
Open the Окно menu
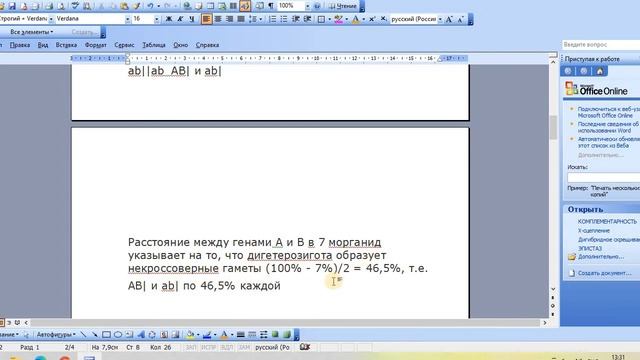180,45
